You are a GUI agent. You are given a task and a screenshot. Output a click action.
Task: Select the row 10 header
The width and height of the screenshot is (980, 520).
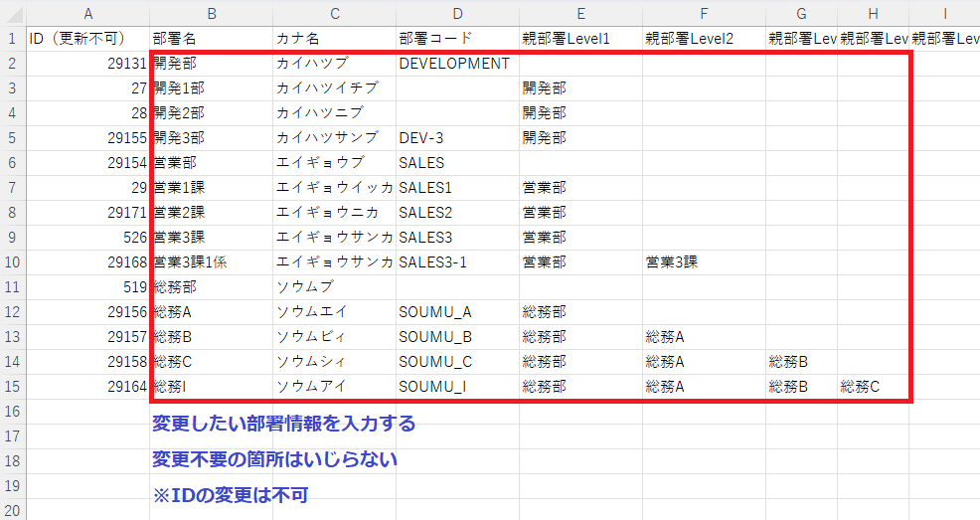coord(12,262)
